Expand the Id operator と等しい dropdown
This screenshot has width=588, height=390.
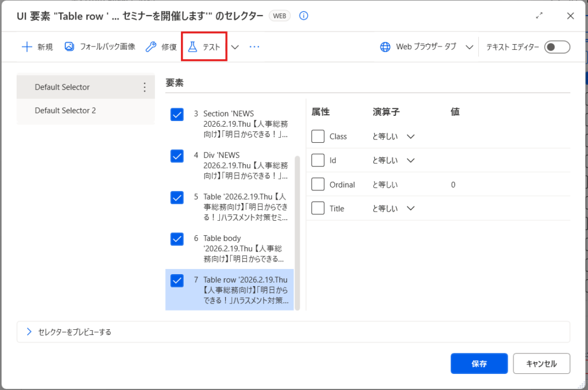(411, 161)
